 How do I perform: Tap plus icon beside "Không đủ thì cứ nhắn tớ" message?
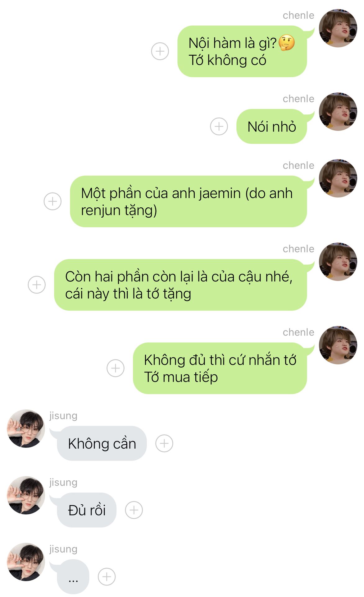[x=116, y=368]
